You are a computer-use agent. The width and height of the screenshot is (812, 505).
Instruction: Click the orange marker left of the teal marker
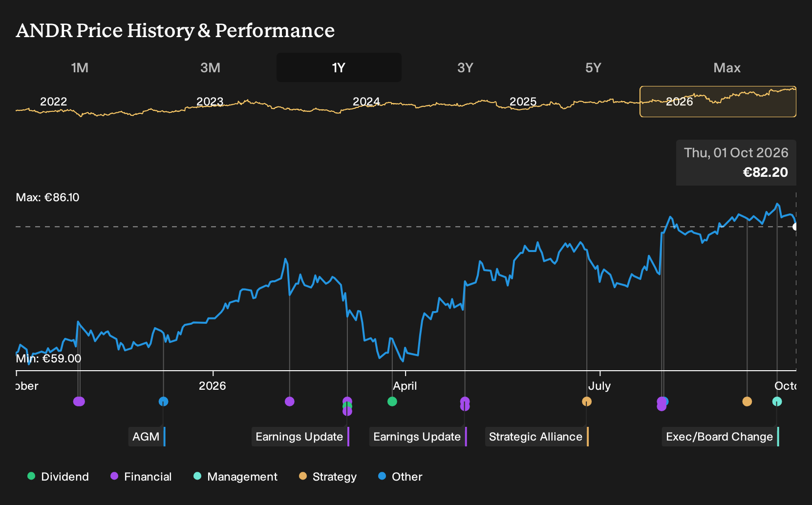tap(747, 401)
